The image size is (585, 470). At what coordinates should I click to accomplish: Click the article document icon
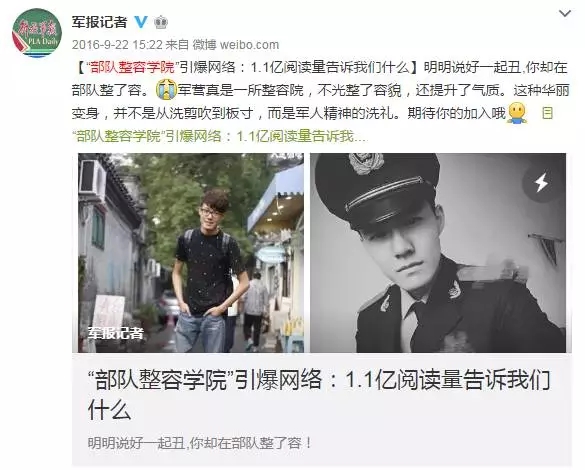547,113
